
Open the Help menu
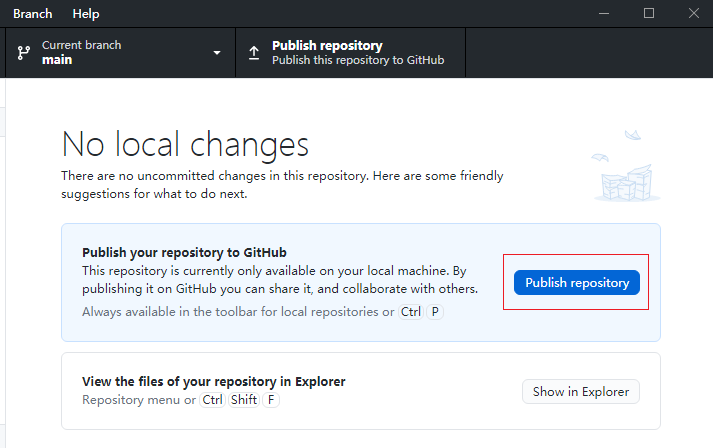coord(86,14)
